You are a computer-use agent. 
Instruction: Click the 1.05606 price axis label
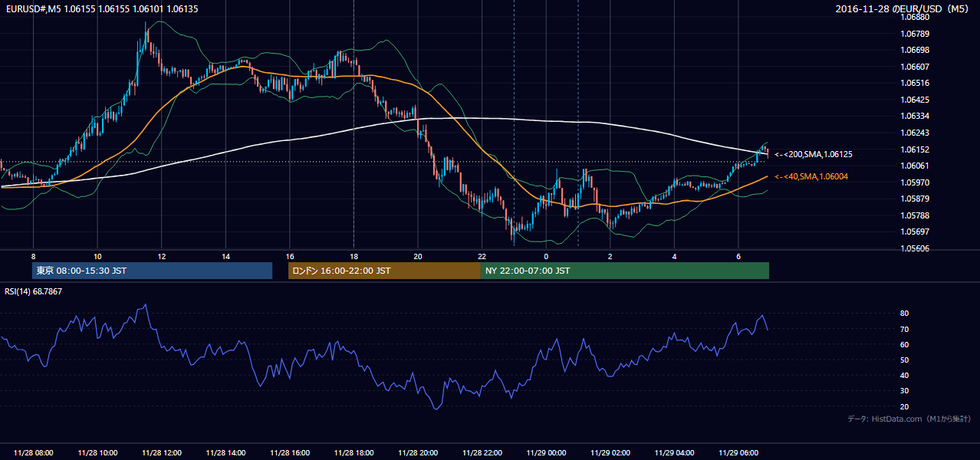[916, 248]
